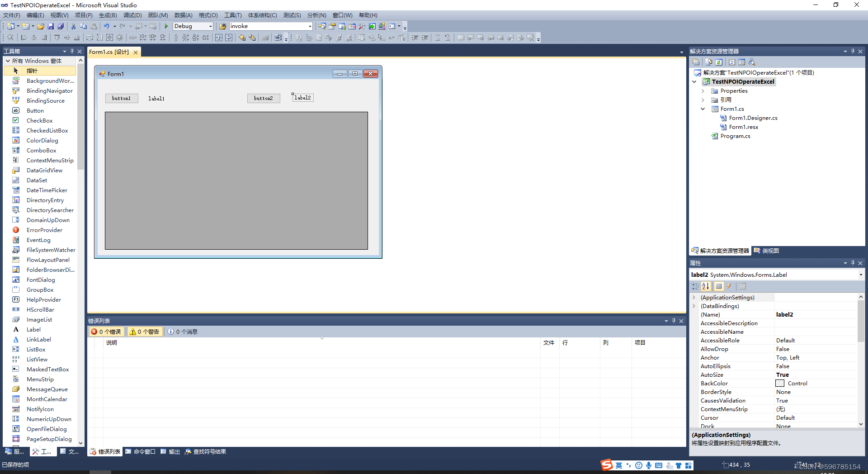Image resolution: width=868 pixels, height=474 pixels.
Task: Select button1 on the form designer
Action: (122, 98)
